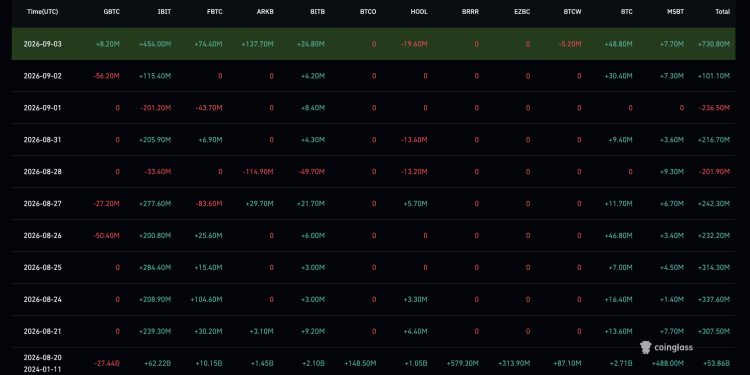This screenshot has width=750, height=375.
Task: Click the FBTC column header
Action: (x=214, y=12)
